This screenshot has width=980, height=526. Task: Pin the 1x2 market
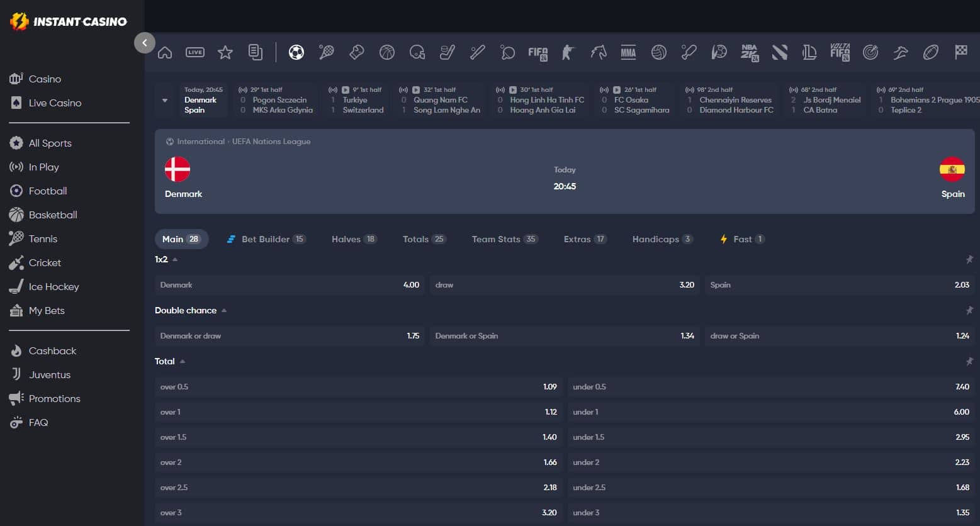coord(969,259)
